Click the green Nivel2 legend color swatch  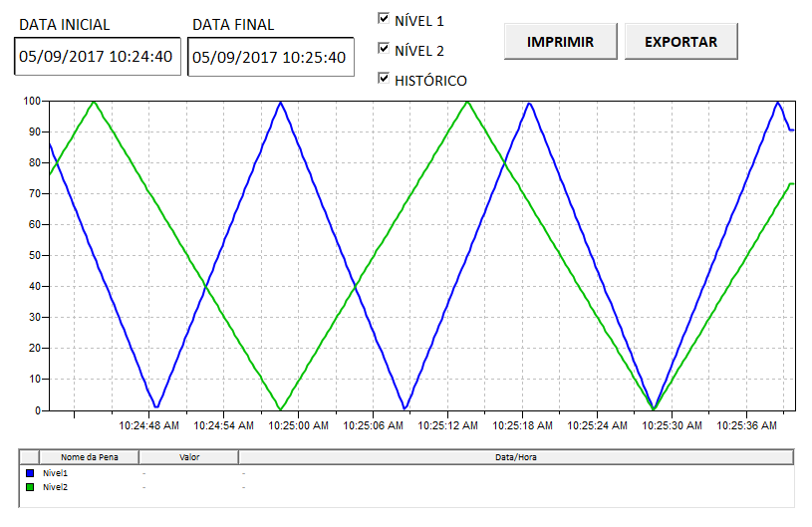(x=30, y=487)
